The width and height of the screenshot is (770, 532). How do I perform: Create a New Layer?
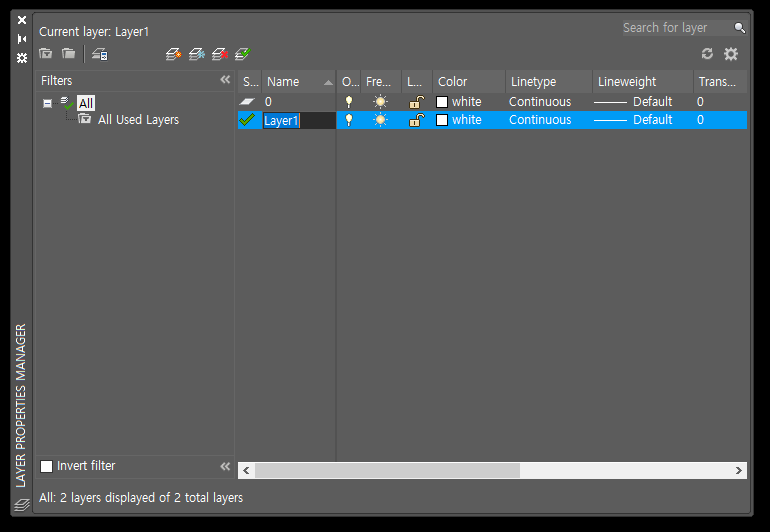[173, 54]
